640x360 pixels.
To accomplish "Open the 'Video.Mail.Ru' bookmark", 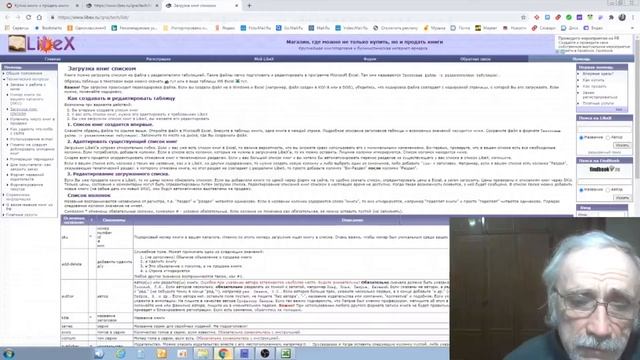I will 351,28.
